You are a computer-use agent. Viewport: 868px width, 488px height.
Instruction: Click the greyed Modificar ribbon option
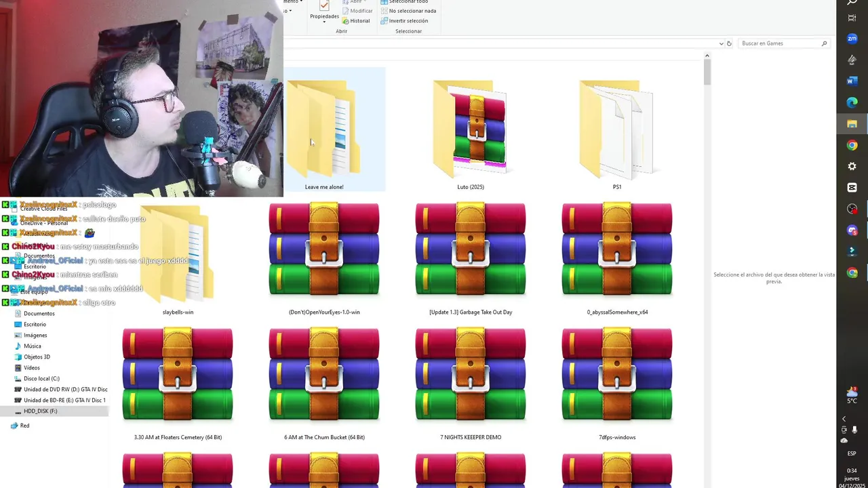click(357, 11)
